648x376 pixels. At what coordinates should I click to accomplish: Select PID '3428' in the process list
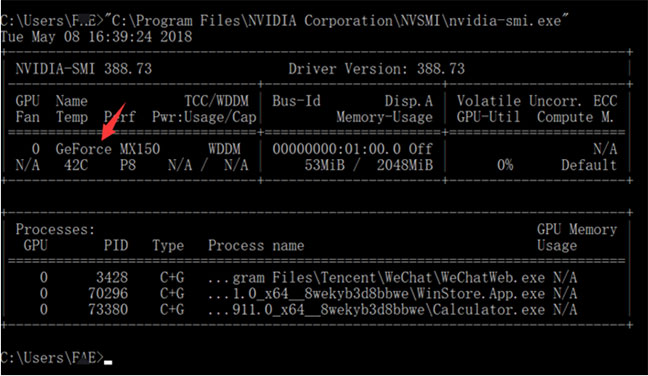pyautogui.click(x=112, y=277)
